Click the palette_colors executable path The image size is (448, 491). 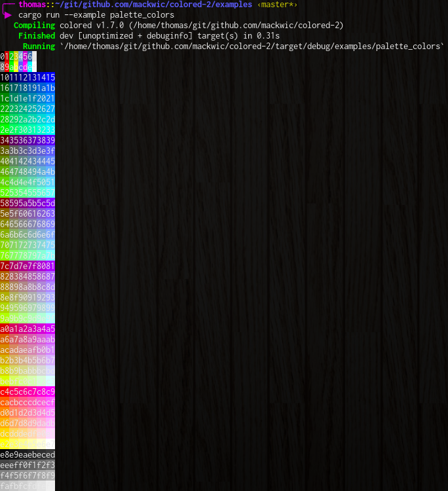tap(252, 46)
